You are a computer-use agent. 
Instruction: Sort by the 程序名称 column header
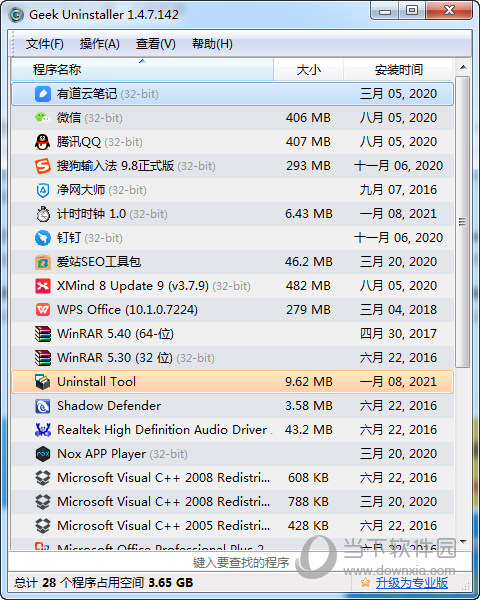(x=142, y=70)
